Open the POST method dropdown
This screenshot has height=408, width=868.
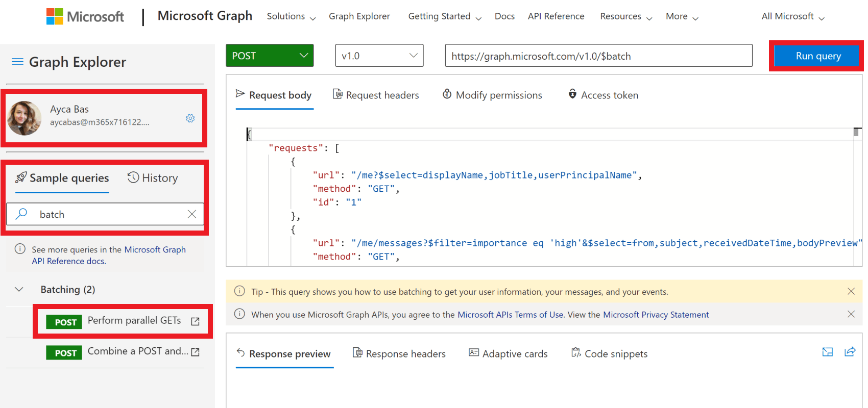point(270,56)
